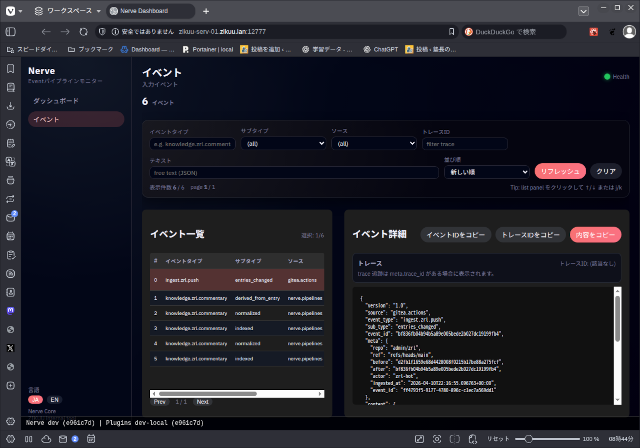Open the Mastodon web panel
This screenshot has width=640, height=448.
pos(10,311)
